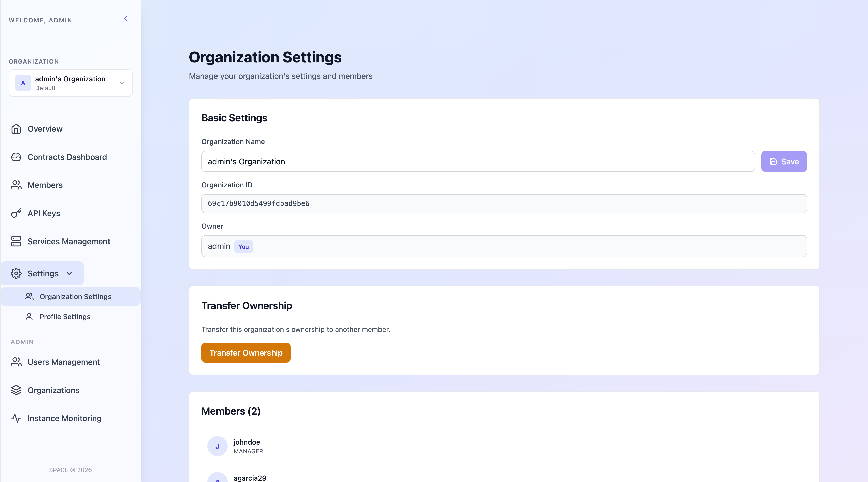
Task: Click the Contracts Dashboard gauge icon
Action: click(x=16, y=157)
